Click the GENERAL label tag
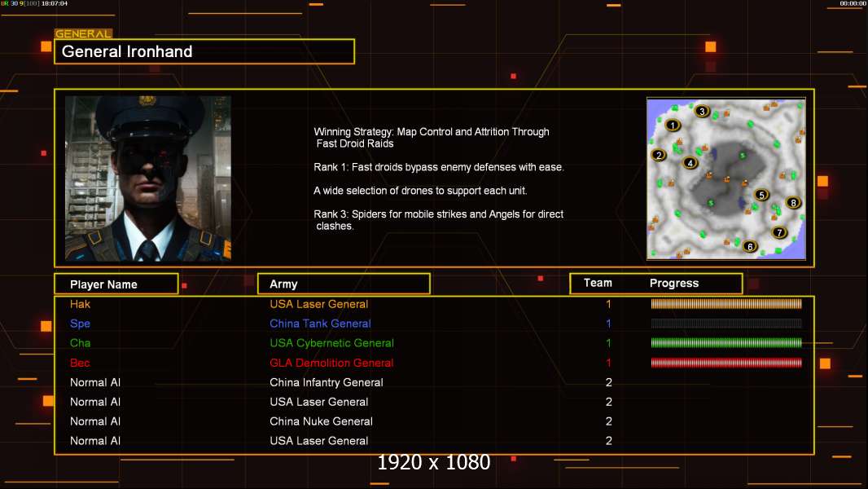 [84, 33]
